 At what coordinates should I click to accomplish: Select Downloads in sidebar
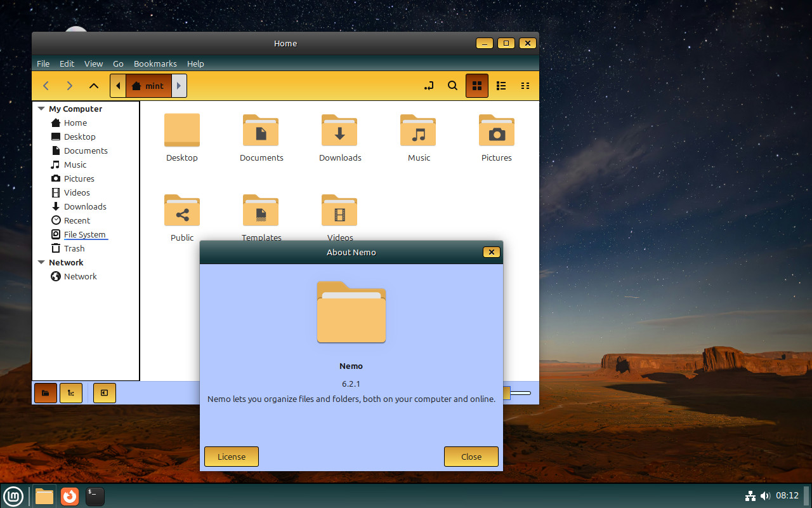(86, 206)
